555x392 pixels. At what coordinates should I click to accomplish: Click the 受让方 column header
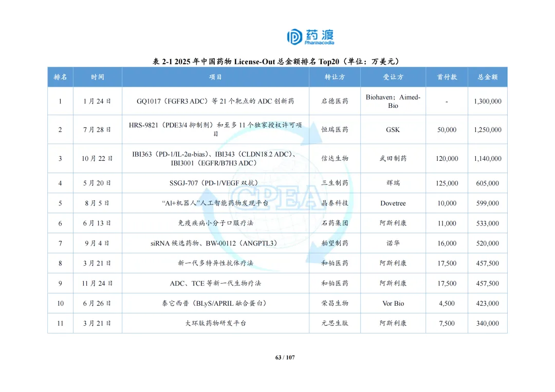click(x=393, y=77)
